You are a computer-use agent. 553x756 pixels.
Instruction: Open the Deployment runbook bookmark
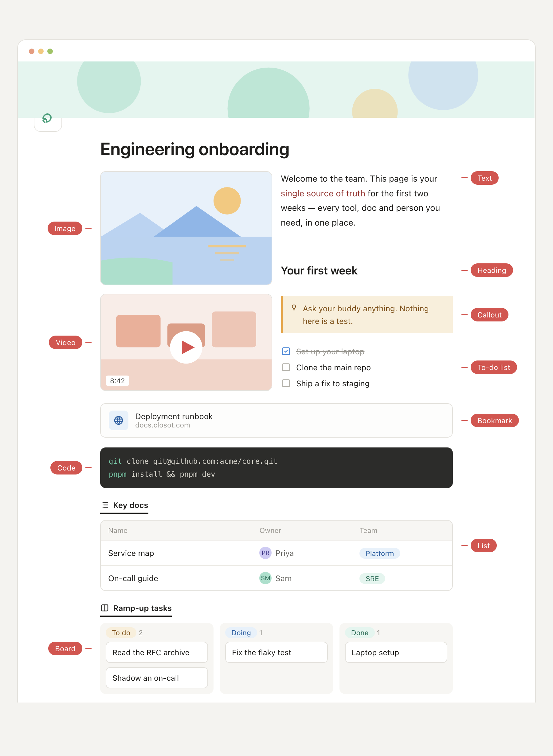(x=276, y=420)
